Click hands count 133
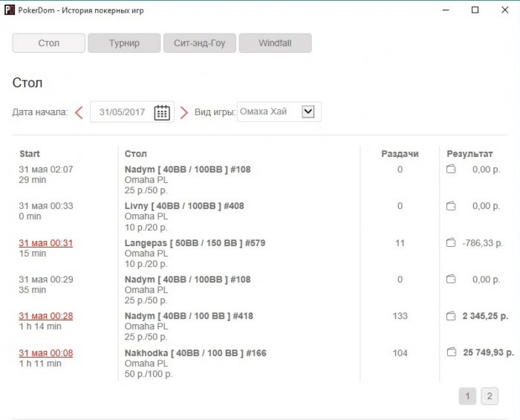520x420 pixels. pyautogui.click(x=400, y=316)
